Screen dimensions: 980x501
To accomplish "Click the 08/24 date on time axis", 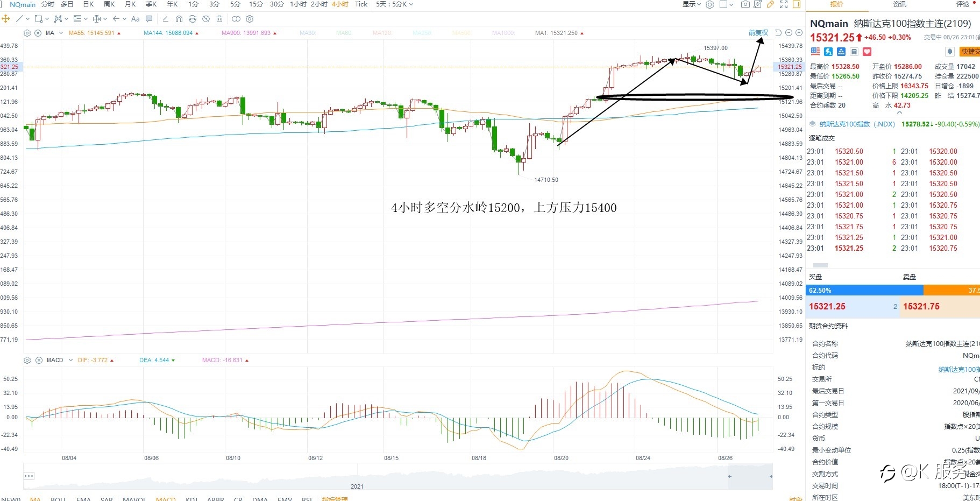I will [643, 458].
